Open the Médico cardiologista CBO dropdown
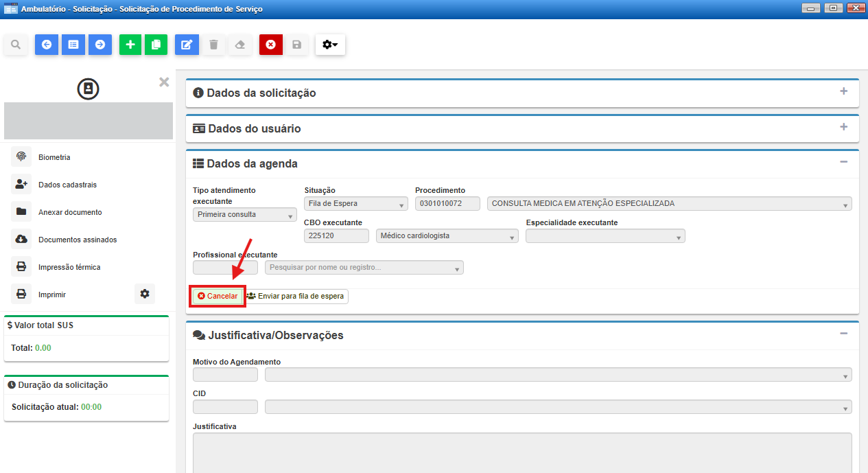This screenshot has width=868, height=473. [447, 236]
